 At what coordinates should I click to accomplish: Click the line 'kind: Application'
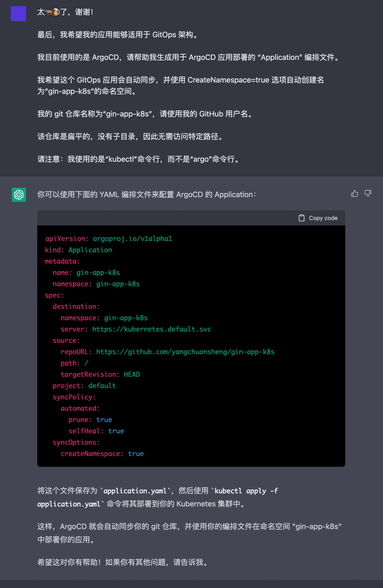78,250
